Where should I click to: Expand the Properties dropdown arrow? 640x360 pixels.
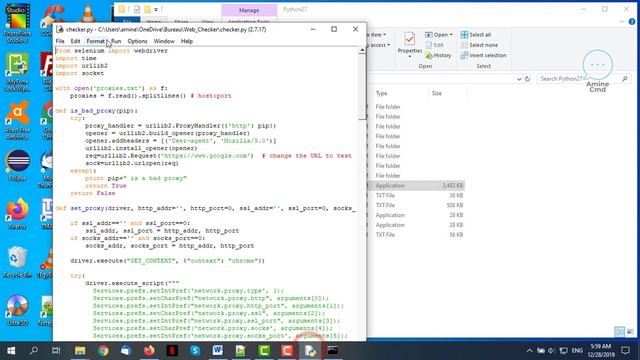point(410,57)
